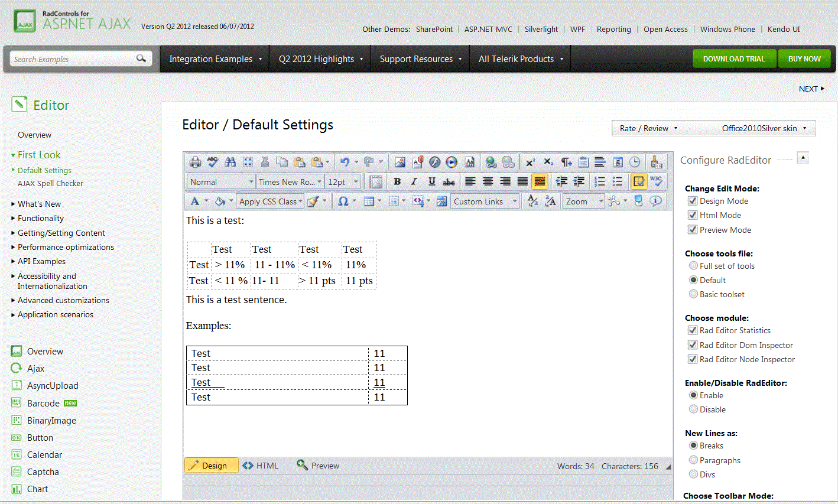Screen dimensions: 838x504
Task: Toggle the Rad Editor Statistics checkbox
Action: click(693, 330)
